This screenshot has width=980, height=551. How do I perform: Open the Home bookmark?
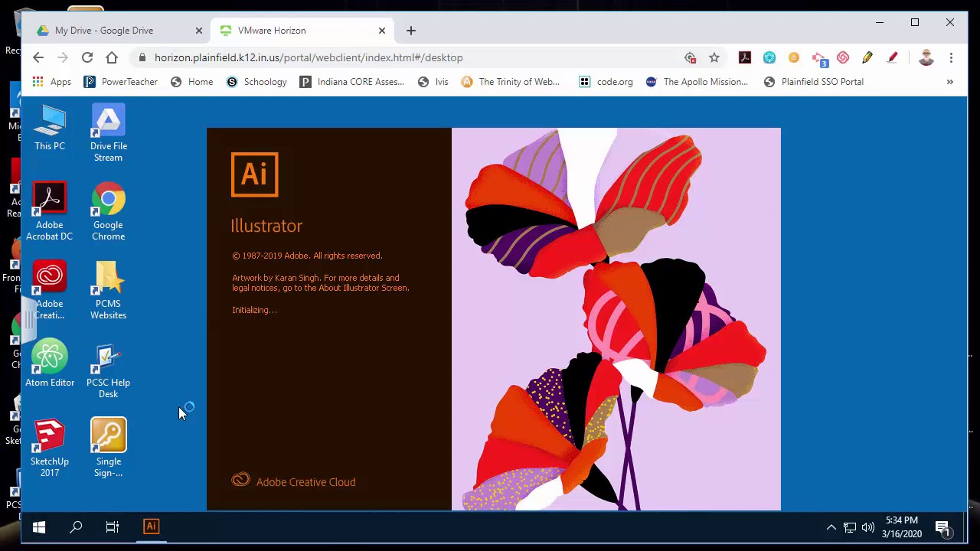point(191,82)
